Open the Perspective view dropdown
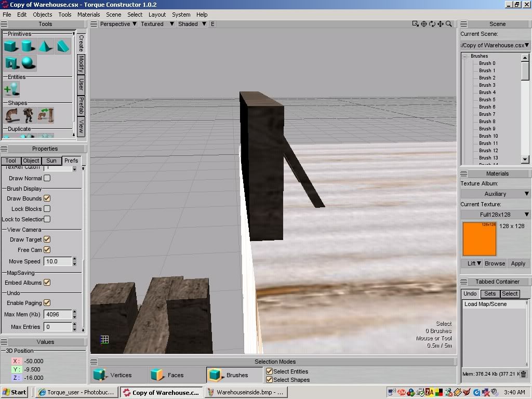This screenshot has width=532, height=399. [118, 24]
